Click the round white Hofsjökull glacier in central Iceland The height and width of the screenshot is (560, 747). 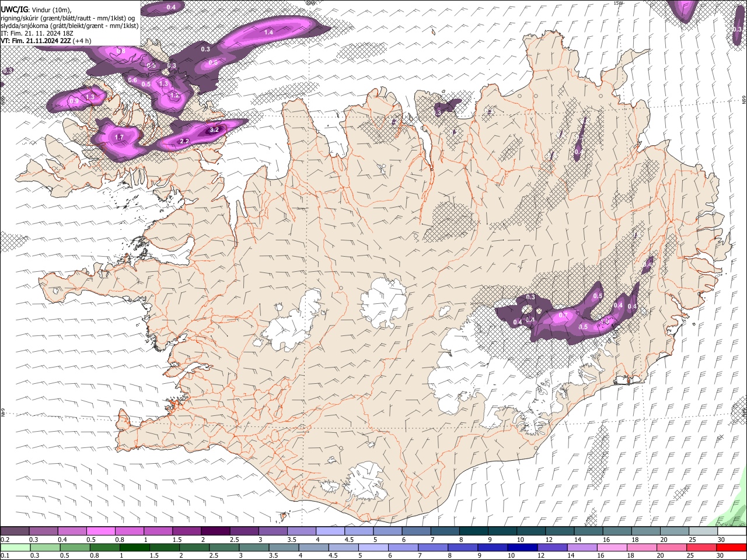point(384,302)
